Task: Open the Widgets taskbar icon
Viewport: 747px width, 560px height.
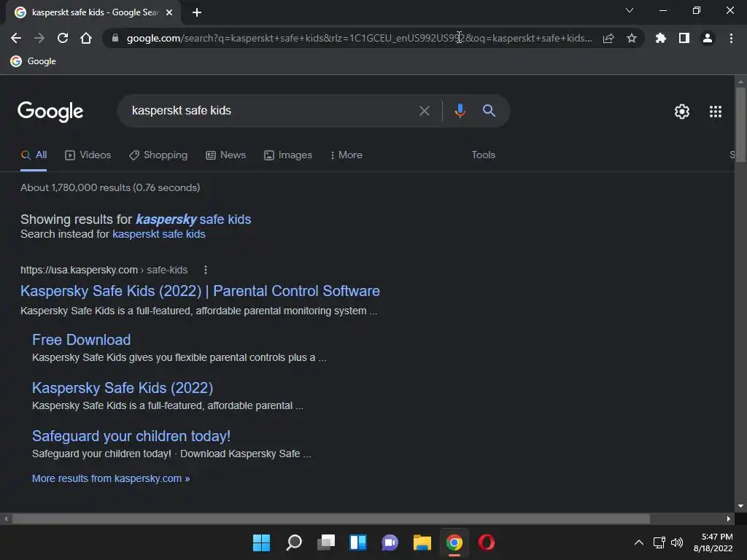Action: [357, 542]
